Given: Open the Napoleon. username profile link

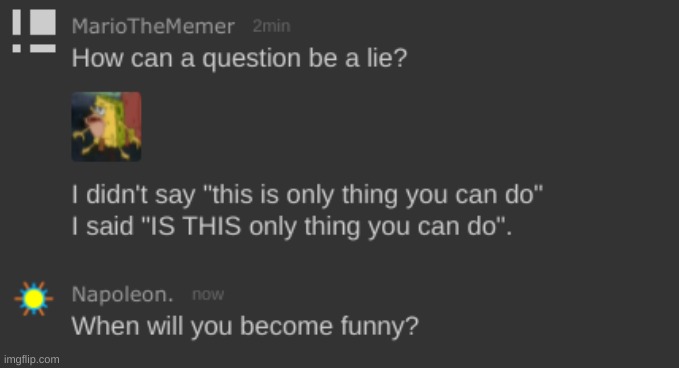Looking at the screenshot, I should pos(123,295).
